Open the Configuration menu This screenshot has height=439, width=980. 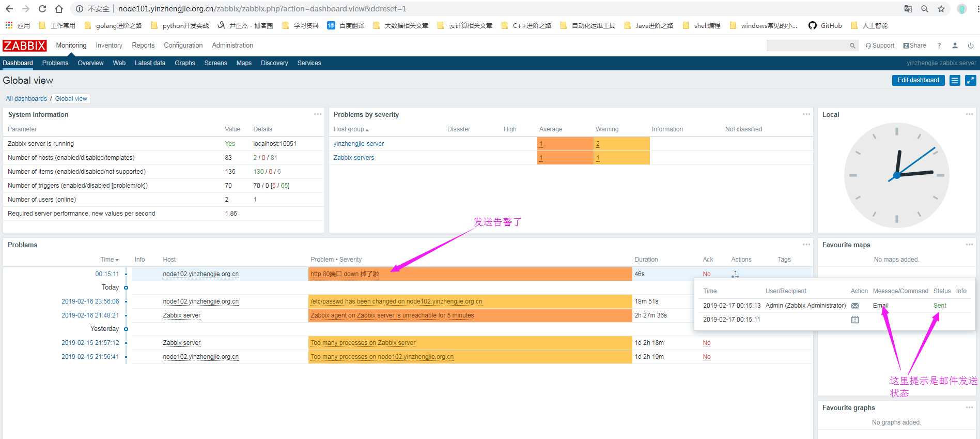click(x=183, y=46)
